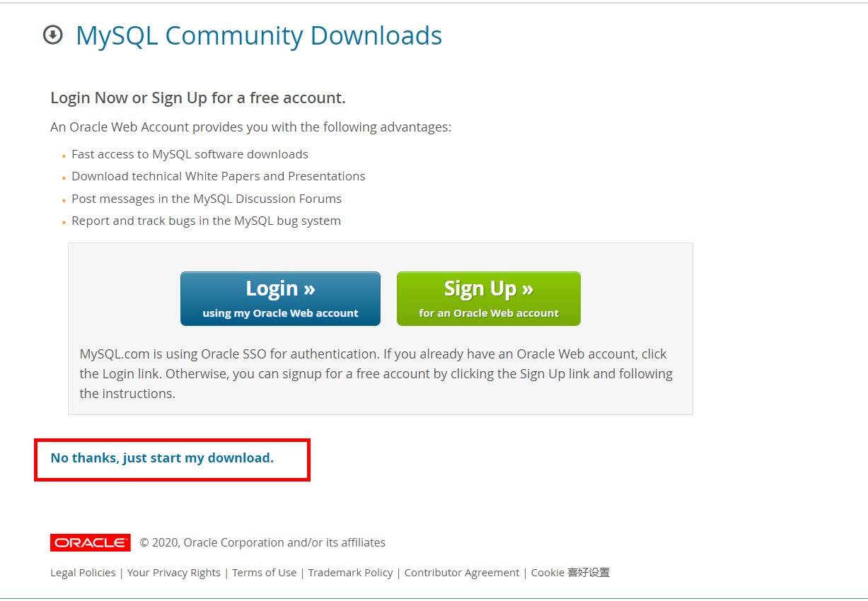View the Terms of Use page
The width and height of the screenshot is (868, 601).
coord(265,573)
